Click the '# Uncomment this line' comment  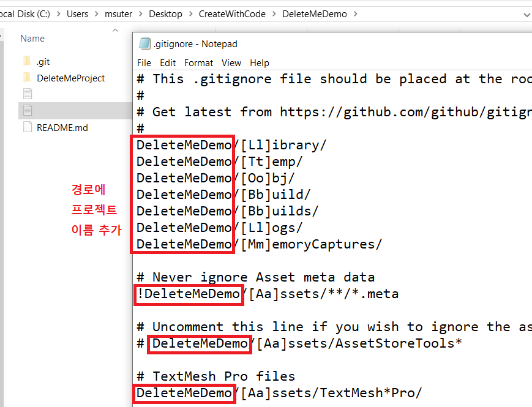[334, 327]
